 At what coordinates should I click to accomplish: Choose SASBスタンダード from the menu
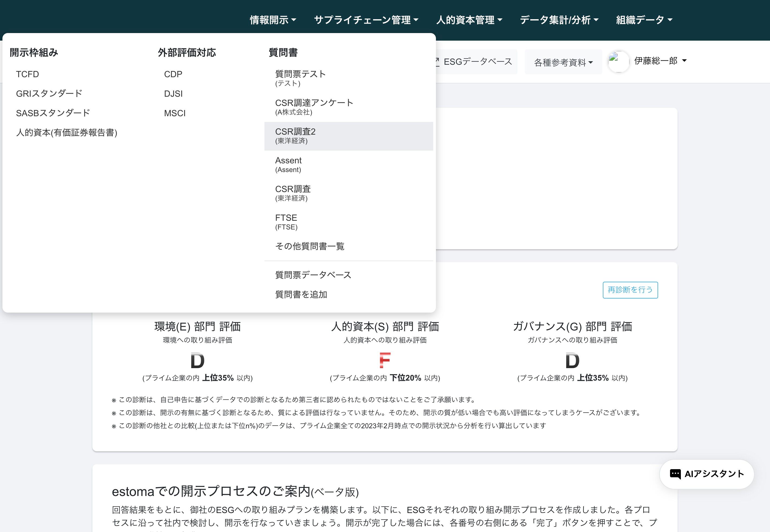53,113
